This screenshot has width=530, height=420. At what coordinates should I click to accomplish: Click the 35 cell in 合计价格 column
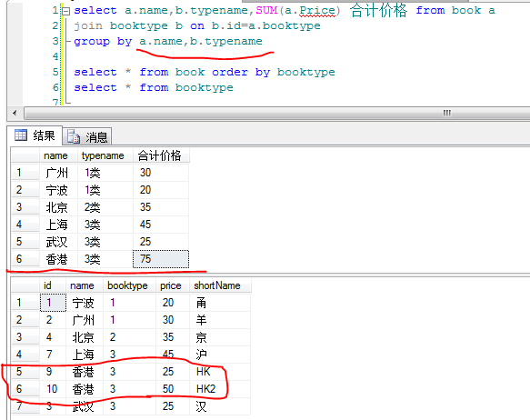161,207
